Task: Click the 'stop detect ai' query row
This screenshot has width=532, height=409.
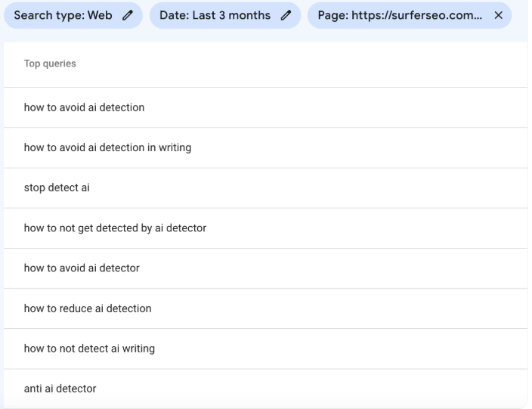Action: tap(57, 187)
